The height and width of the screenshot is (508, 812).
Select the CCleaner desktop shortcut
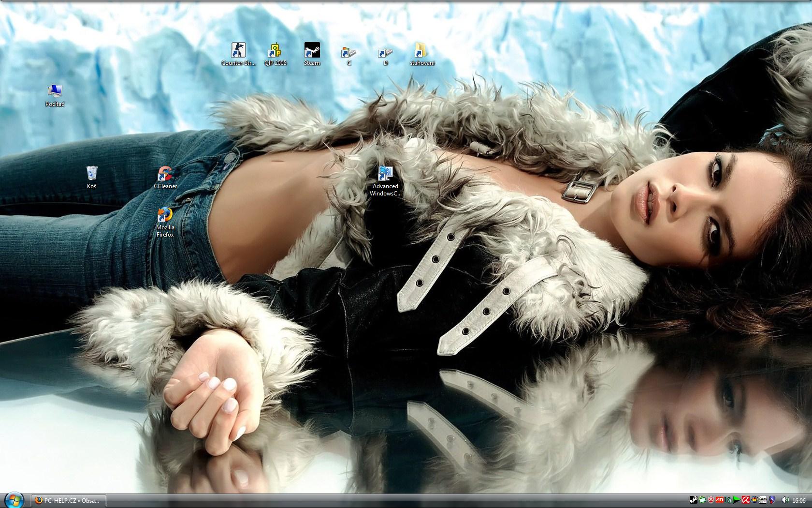(x=165, y=174)
